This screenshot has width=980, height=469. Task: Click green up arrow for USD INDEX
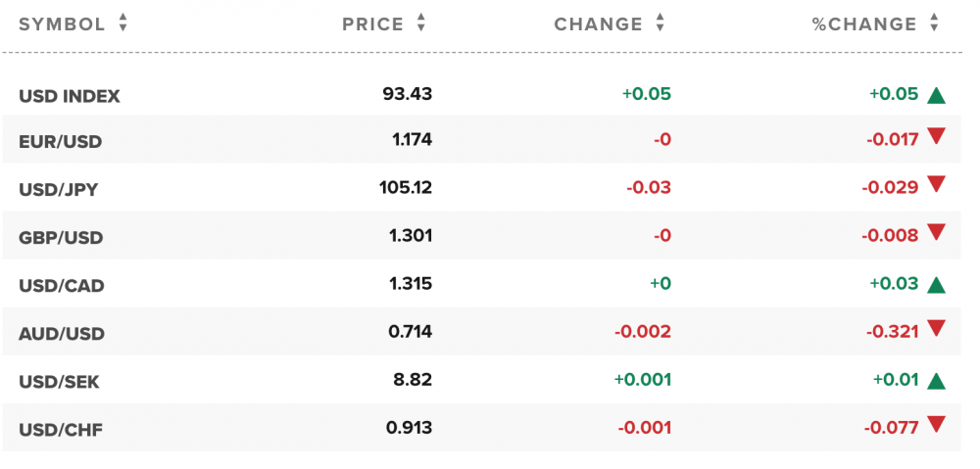936,95
